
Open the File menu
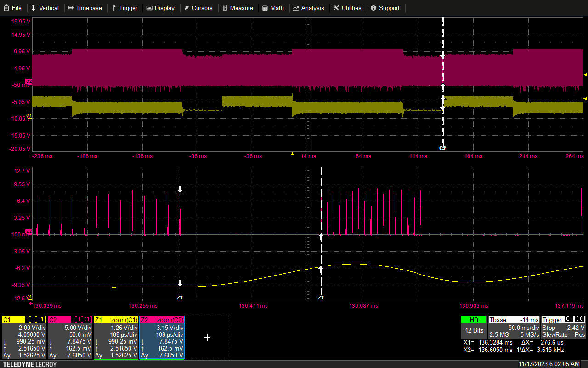pyautogui.click(x=12, y=8)
